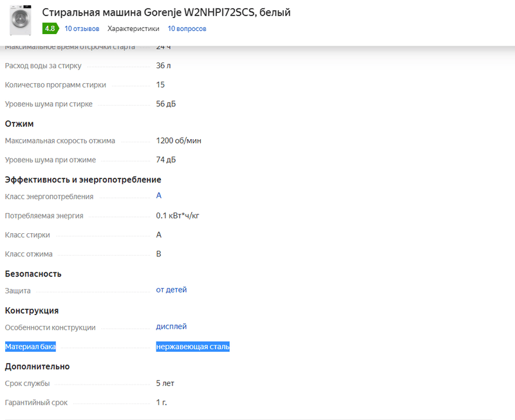Click the Конструкция section heading
This screenshot has width=515, height=420.
(32, 310)
